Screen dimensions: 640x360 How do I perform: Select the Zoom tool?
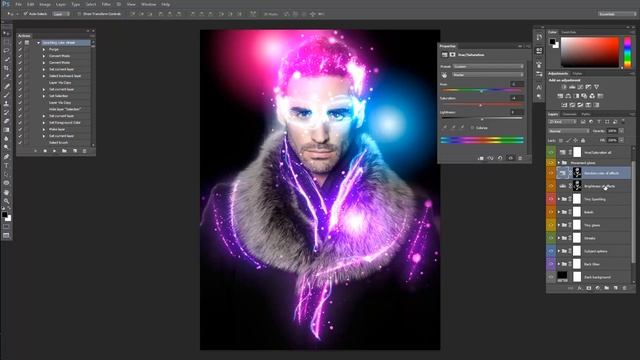pos(6,201)
